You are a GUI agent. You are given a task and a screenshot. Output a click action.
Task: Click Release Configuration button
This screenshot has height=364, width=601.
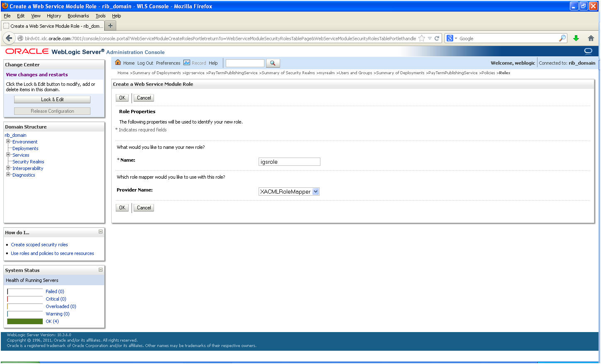tap(52, 111)
